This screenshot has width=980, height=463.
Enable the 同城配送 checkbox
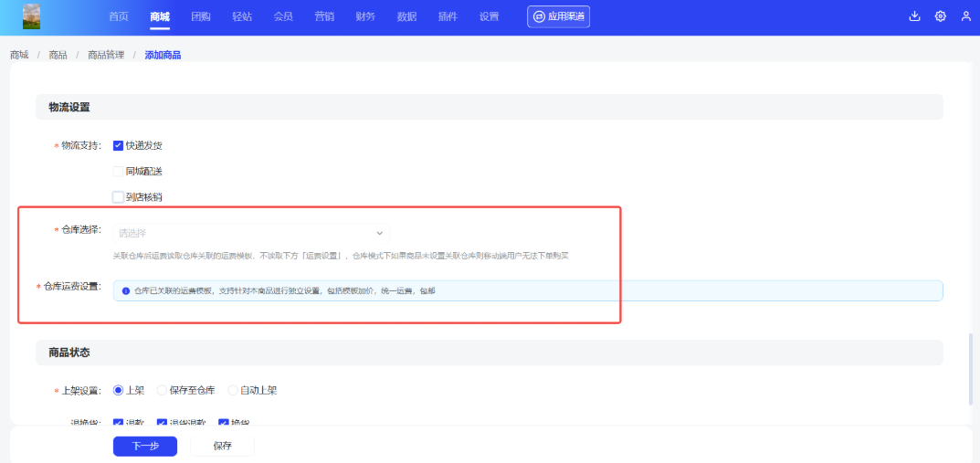coord(118,171)
